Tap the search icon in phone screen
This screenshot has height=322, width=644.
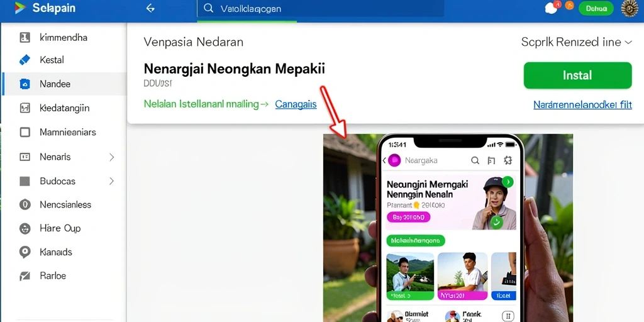point(475,160)
